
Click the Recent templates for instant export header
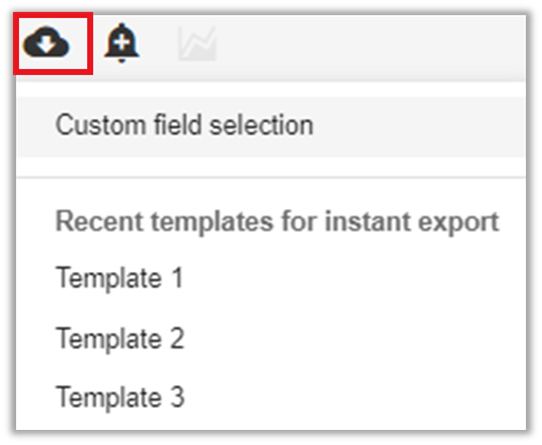tap(277, 221)
